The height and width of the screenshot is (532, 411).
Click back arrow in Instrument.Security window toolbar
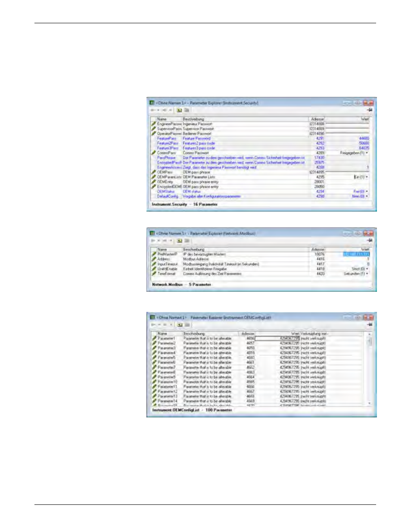click(153, 110)
